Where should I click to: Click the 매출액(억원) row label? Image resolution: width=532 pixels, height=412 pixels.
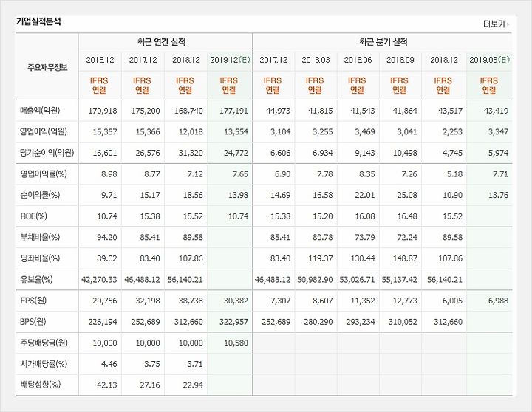[x=40, y=111]
